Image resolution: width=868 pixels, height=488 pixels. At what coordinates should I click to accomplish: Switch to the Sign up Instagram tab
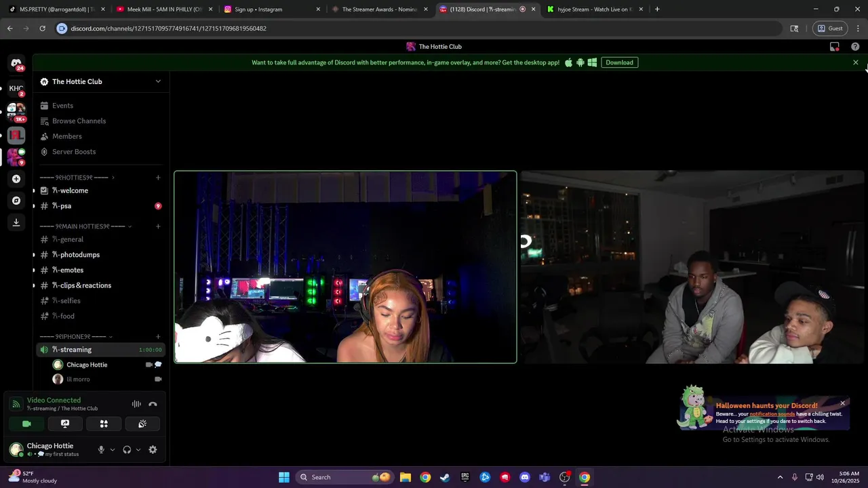click(271, 9)
